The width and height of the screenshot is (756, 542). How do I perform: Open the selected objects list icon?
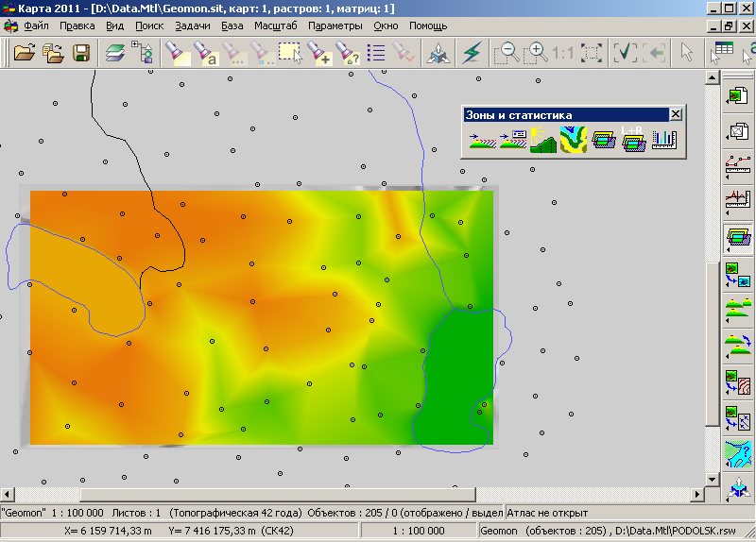coord(375,53)
